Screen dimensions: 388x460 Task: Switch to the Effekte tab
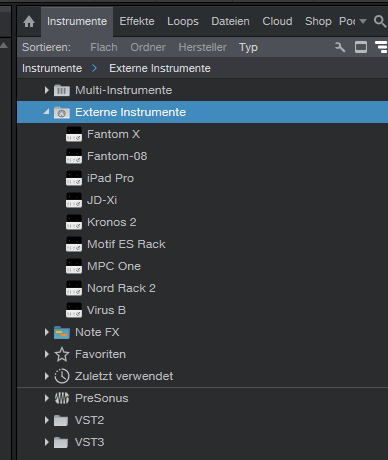tap(137, 21)
